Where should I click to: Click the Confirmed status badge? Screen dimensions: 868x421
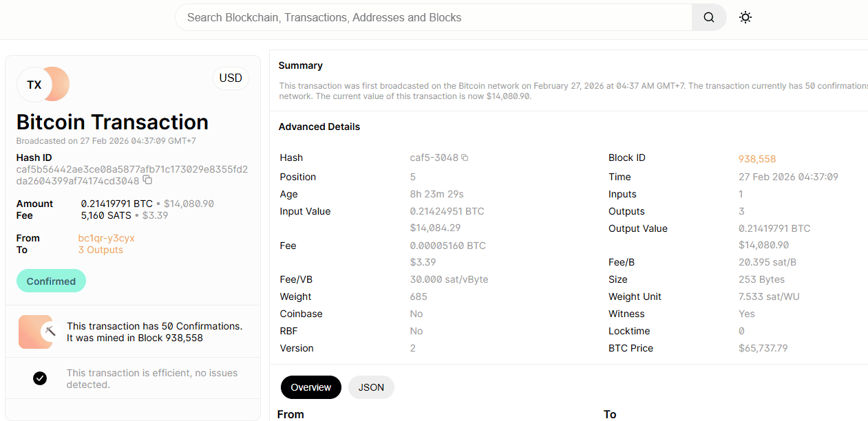click(x=51, y=281)
